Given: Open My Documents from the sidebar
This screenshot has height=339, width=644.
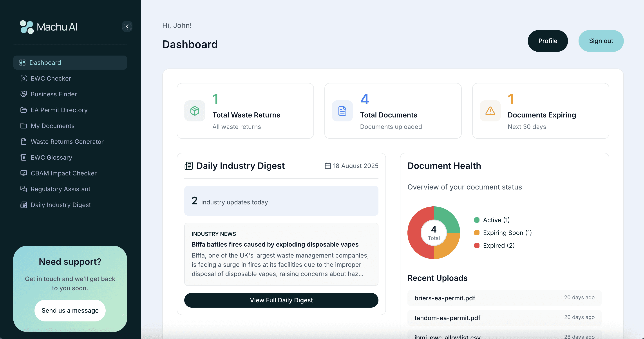Looking at the screenshot, I should pos(52,126).
